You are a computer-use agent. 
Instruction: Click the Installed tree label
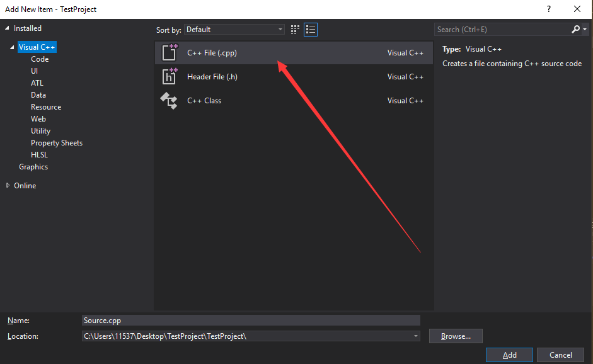(x=28, y=28)
